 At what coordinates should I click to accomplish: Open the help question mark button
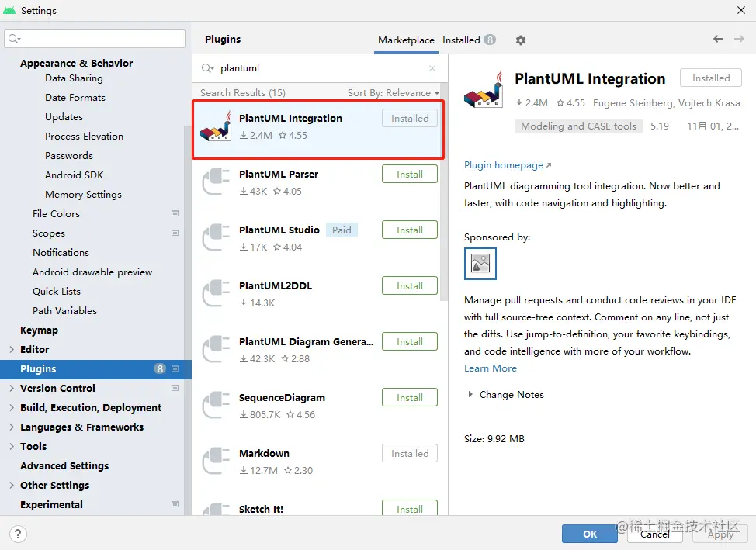pyautogui.click(x=18, y=534)
